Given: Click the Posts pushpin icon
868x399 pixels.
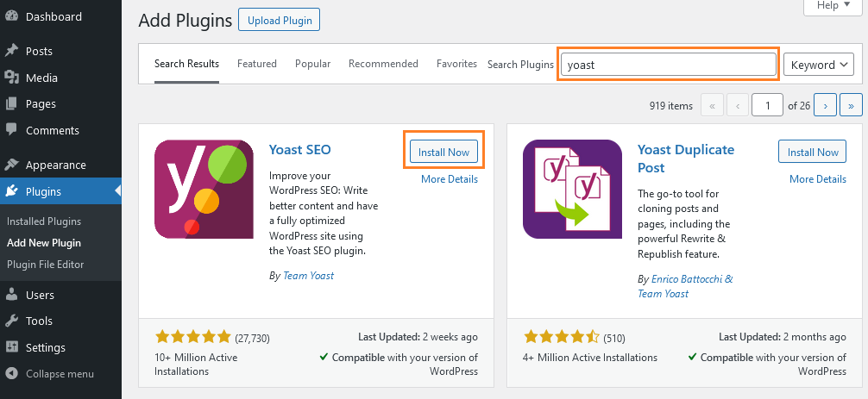Looking at the screenshot, I should [11, 51].
